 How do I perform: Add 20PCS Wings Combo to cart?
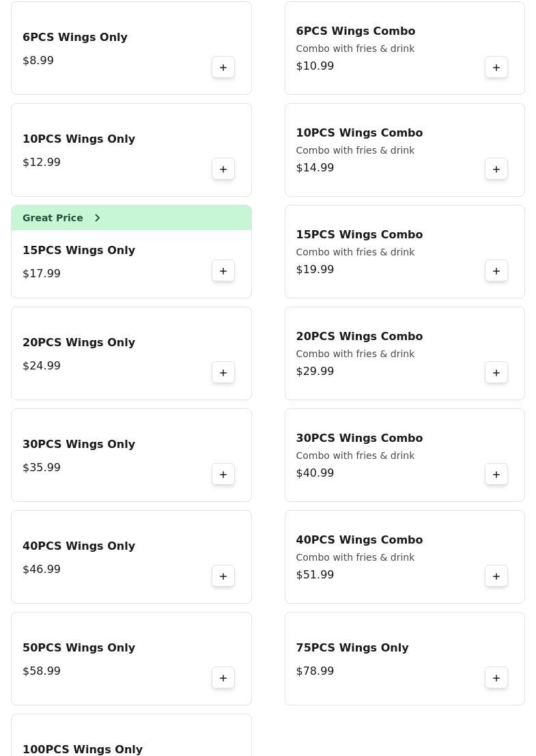pyautogui.click(x=496, y=373)
